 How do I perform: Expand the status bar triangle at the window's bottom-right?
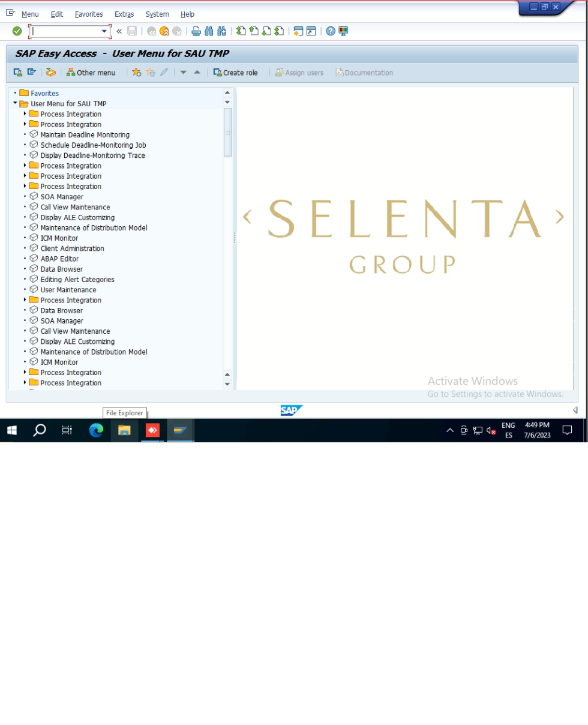tap(575, 410)
